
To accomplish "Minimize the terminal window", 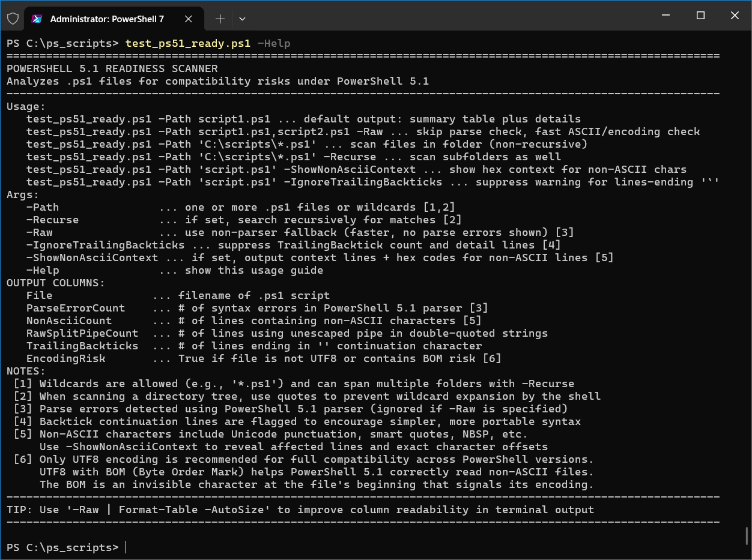I will tap(667, 16).
